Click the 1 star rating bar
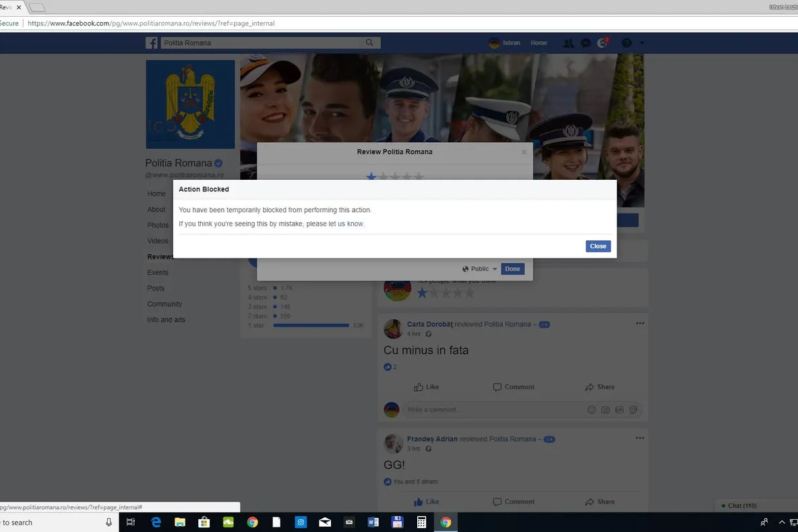The image size is (798, 532). 311,325
